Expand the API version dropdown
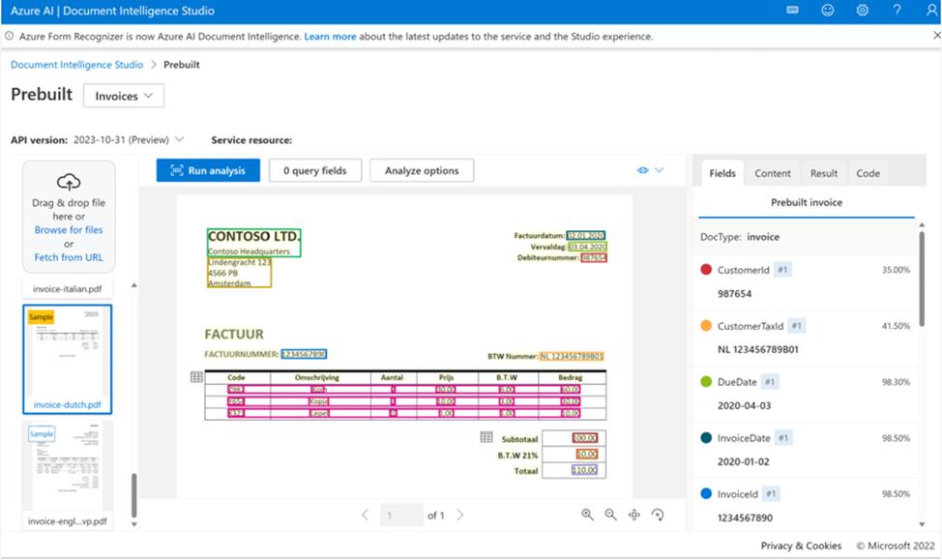 tap(179, 139)
